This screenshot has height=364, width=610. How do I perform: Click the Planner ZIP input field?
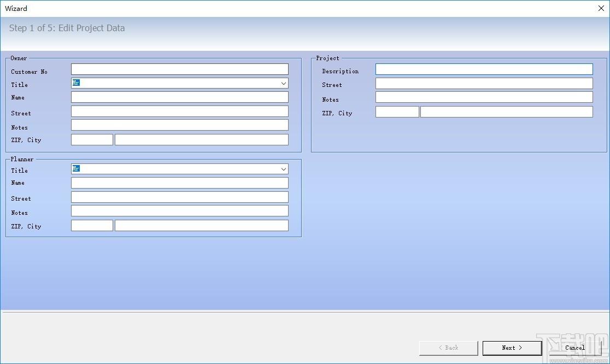(92, 226)
